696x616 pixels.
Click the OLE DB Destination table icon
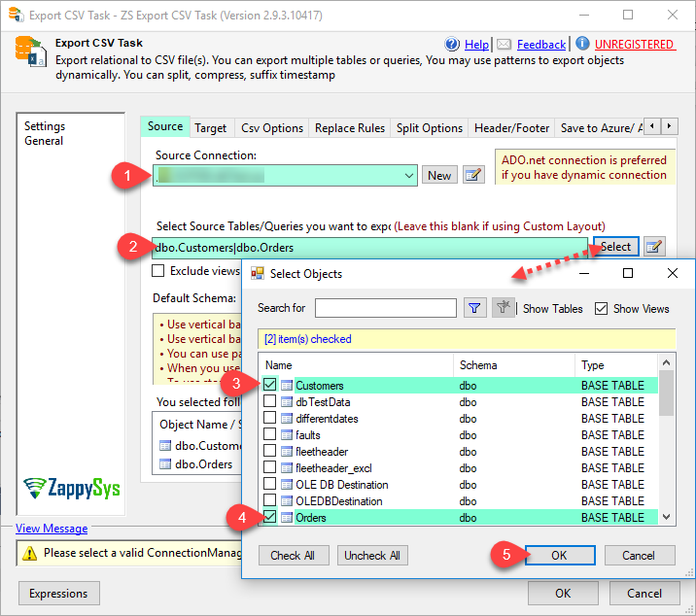coord(287,485)
